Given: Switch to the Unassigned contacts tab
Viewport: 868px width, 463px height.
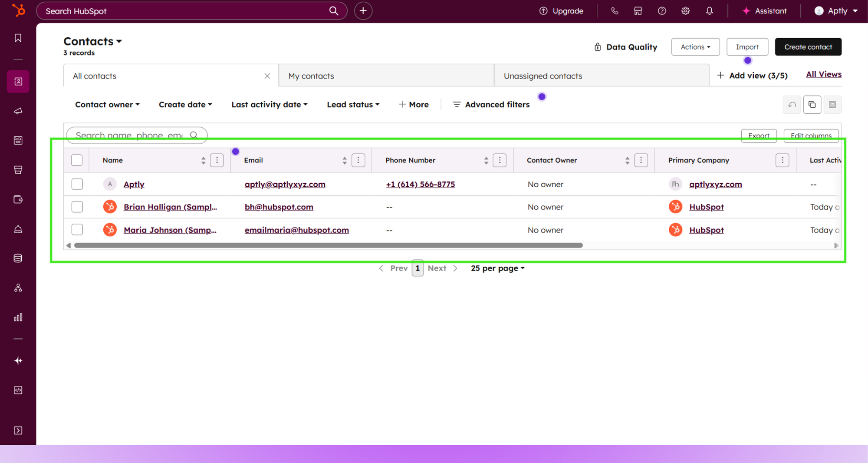Looking at the screenshot, I should click(x=602, y=76).
